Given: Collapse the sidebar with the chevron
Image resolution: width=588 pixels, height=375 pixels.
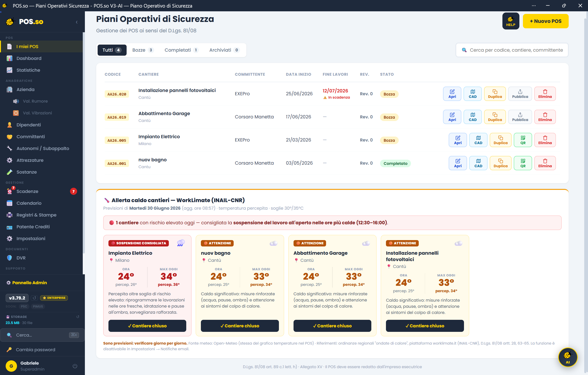Looking at the screenshot, I should click(77, 22).
